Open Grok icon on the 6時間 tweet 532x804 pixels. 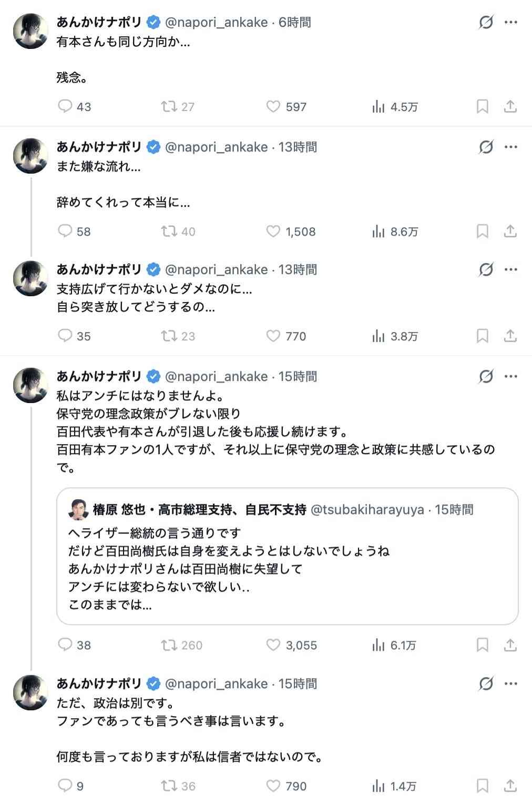[x=486, y=23]
